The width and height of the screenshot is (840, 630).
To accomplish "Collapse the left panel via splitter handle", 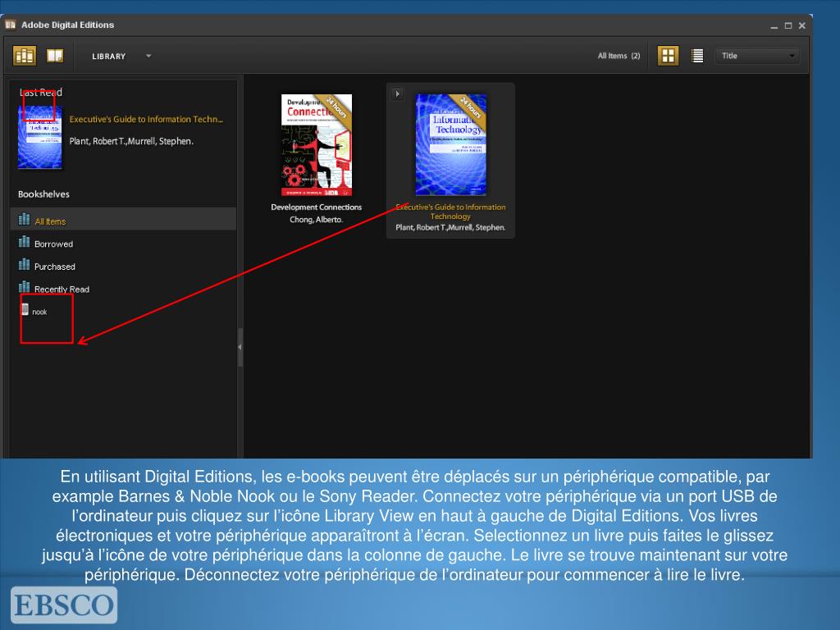I will tap(240, 347).
